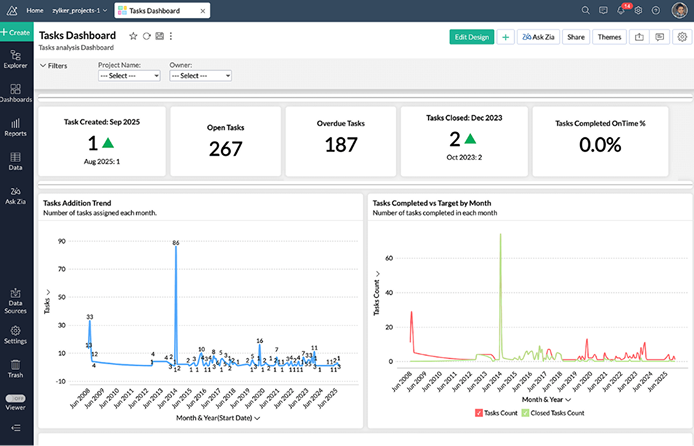Image resolution: width=694 pixels, height=446 pixels.
Task: Mark Tasks Dashboard as favorite with star
Action: point(134,36)
